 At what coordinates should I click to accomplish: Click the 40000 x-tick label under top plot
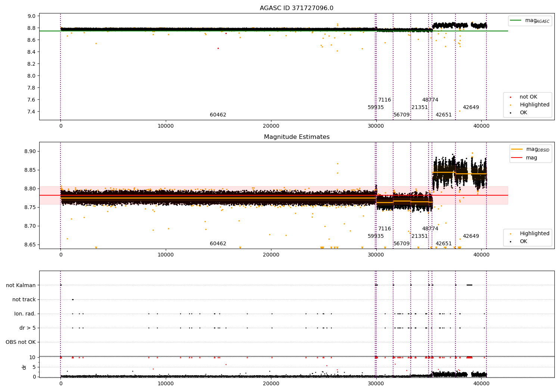(x=481, y=126)
